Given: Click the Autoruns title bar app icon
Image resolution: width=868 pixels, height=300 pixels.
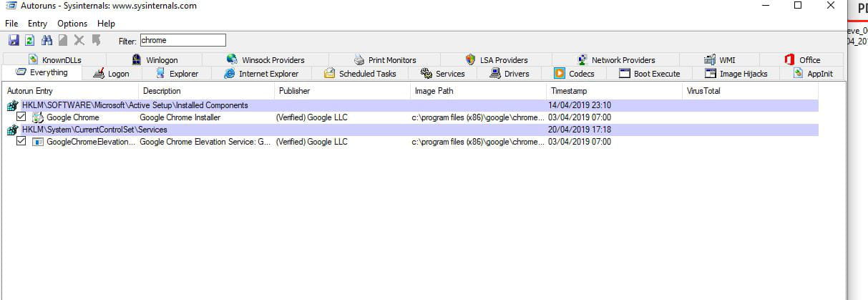Looking at the screenshot, I should (x=11, y=6).
